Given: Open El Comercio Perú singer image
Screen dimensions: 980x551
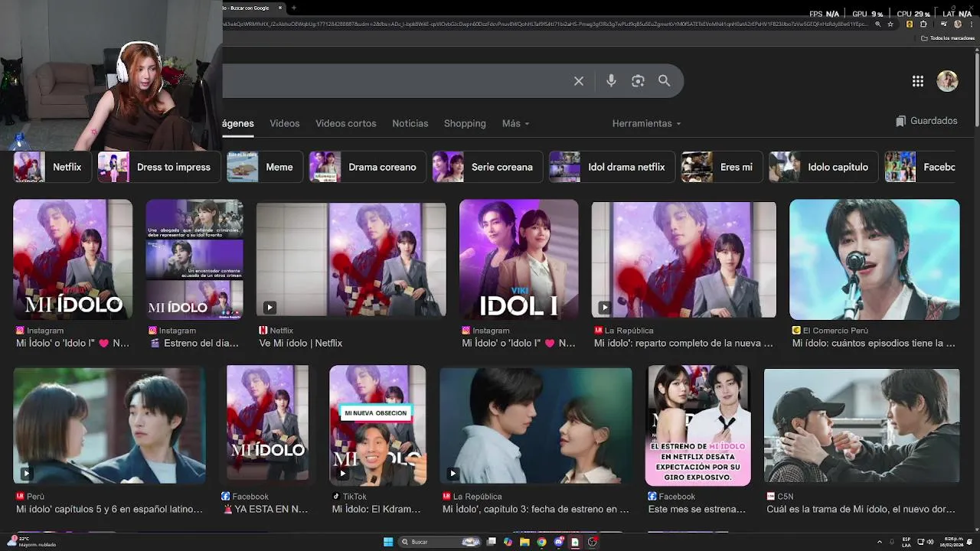Looking at the screenshot, I should point(874,259).
